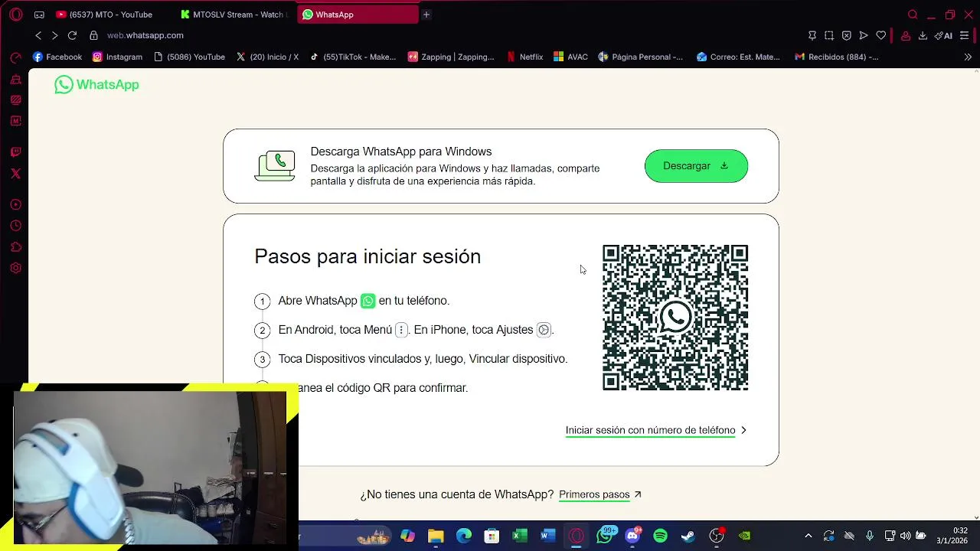Open the Downloads icon in toolbar
980x551 pixels.
point(923,35)
